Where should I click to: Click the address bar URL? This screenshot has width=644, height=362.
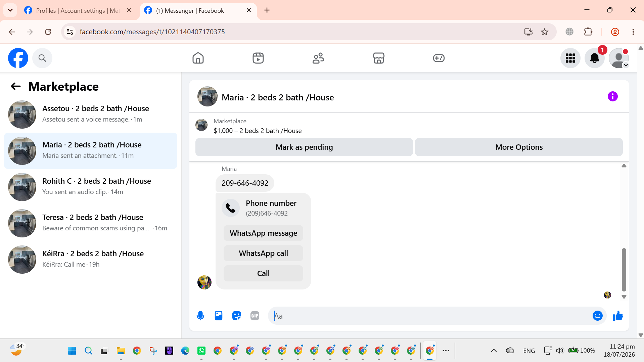152,32
